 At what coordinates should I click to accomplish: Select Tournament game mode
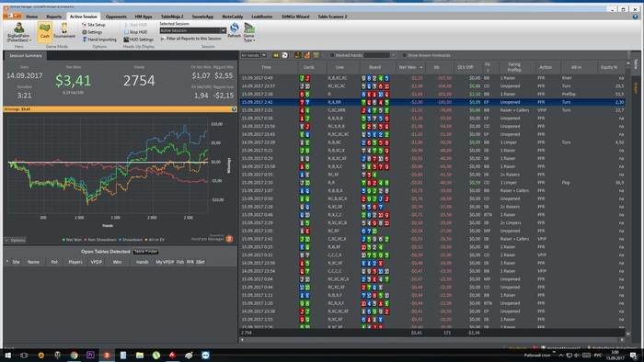pyautogui.click(x=64, y=30)
